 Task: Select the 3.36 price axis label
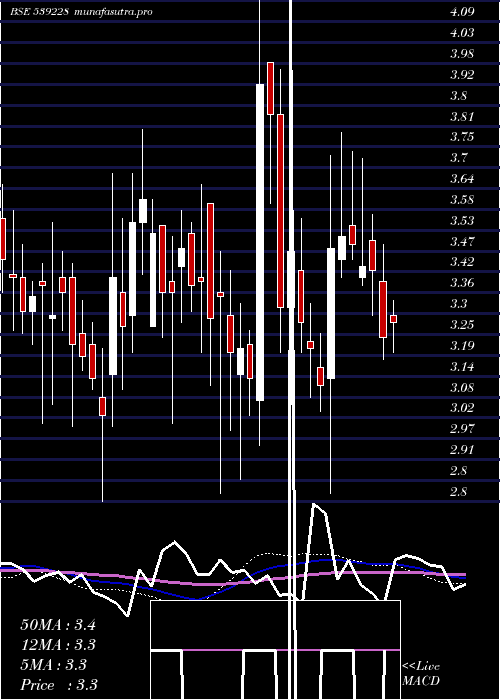pyautogui.click(x=462, y=283)
